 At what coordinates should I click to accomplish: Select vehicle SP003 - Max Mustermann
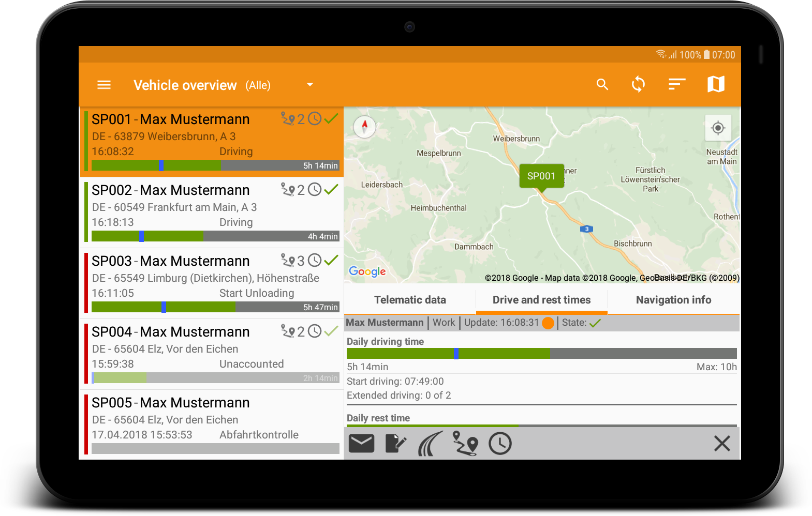coord(212,283)
